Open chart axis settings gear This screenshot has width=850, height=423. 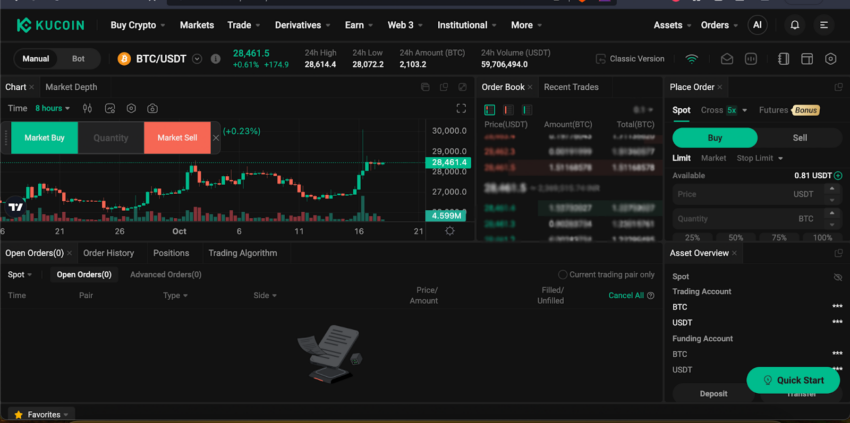(449, 231)
